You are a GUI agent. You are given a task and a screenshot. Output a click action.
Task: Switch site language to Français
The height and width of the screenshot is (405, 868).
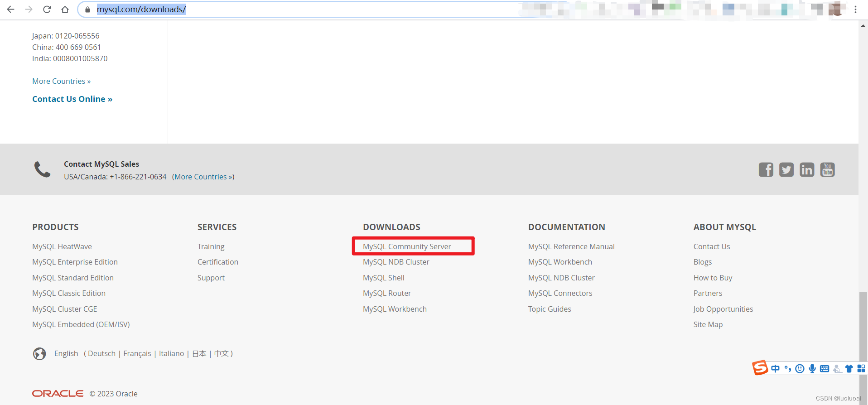point(137,353)
